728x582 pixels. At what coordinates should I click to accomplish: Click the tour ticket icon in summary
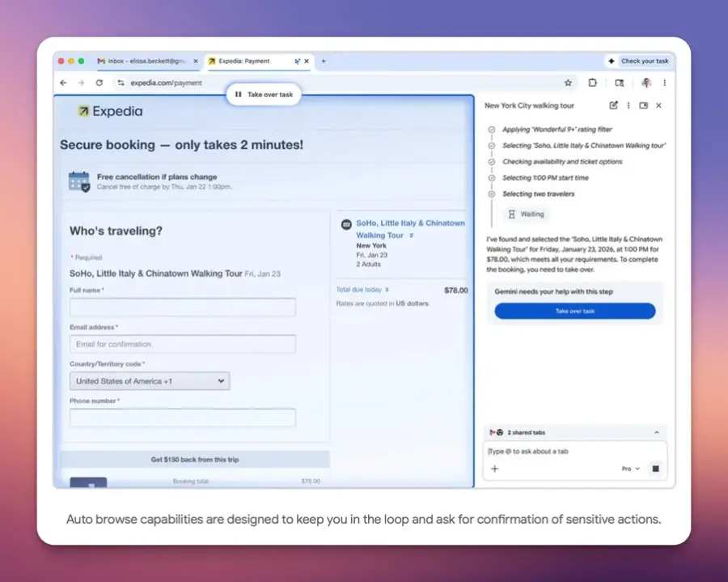(346, 224)
